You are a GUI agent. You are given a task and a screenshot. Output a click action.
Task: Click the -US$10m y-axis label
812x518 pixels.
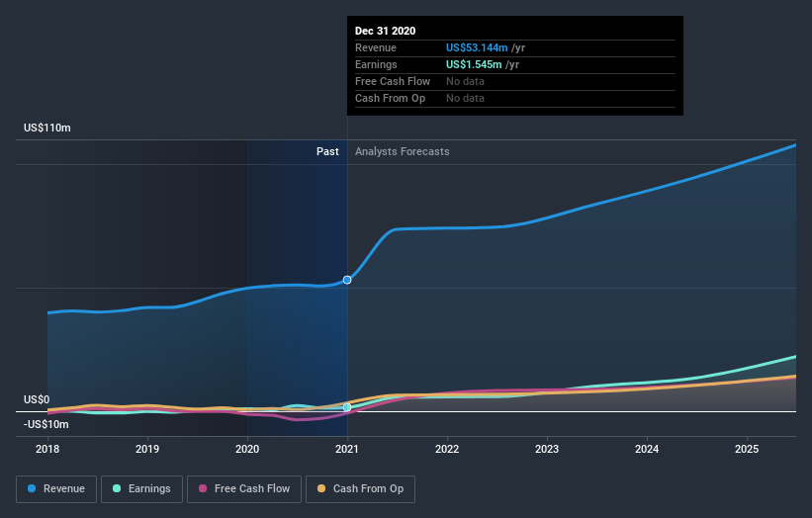(46, 424)
